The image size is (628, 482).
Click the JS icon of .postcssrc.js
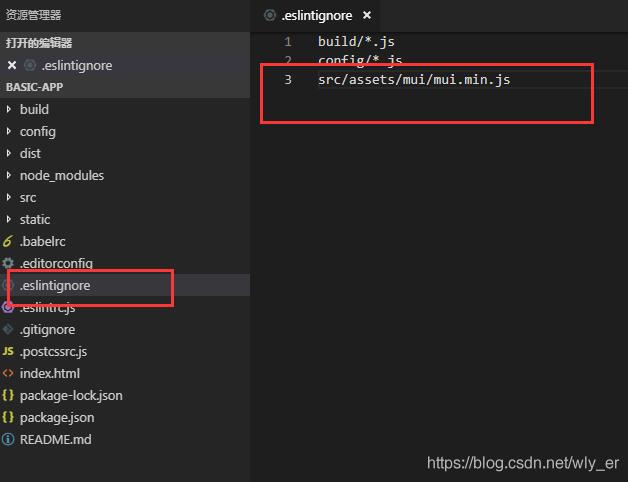pyautogui.click(x=8, y=351)
